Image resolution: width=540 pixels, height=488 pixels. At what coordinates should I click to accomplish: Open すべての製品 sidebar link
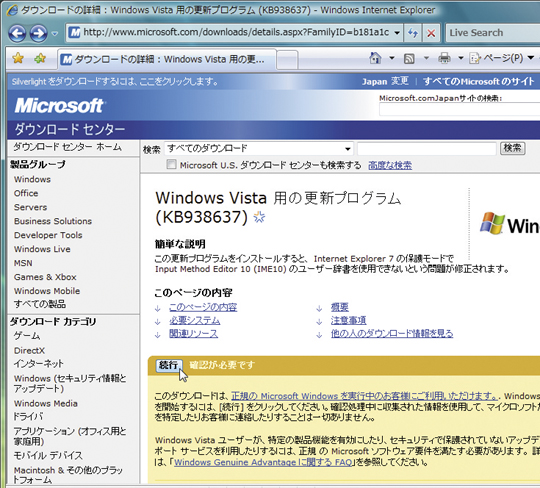[x=40, y=304]
